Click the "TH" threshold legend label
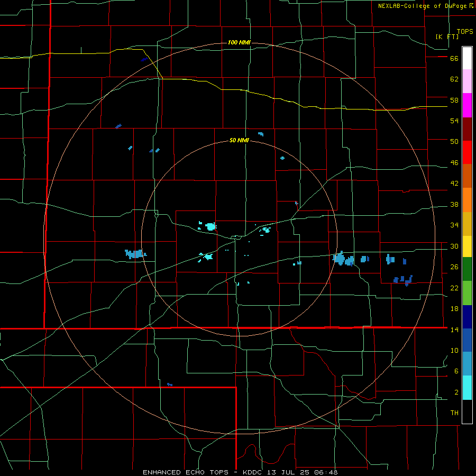The width and height of the screenshot is (476, 476). tap(454, 413)
